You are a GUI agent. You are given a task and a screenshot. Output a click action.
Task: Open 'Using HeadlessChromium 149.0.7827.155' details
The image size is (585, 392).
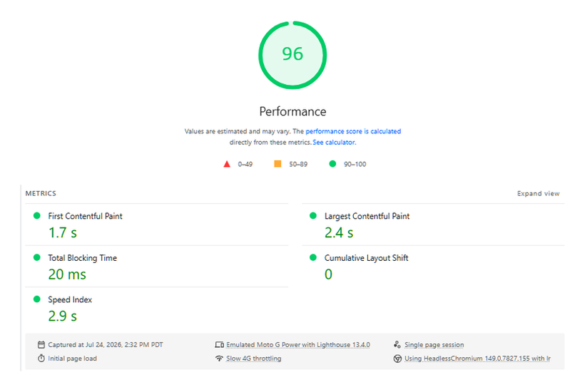click(477, 359)
